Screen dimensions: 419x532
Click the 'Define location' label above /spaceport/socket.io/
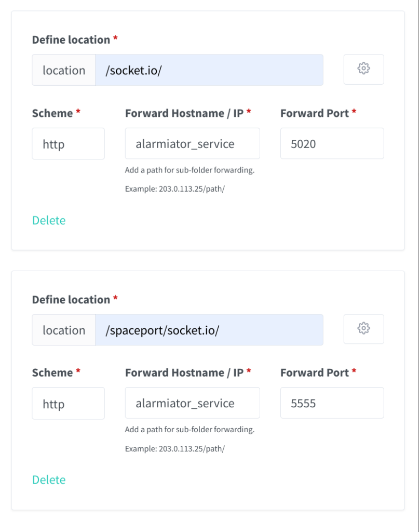[71, 300]
